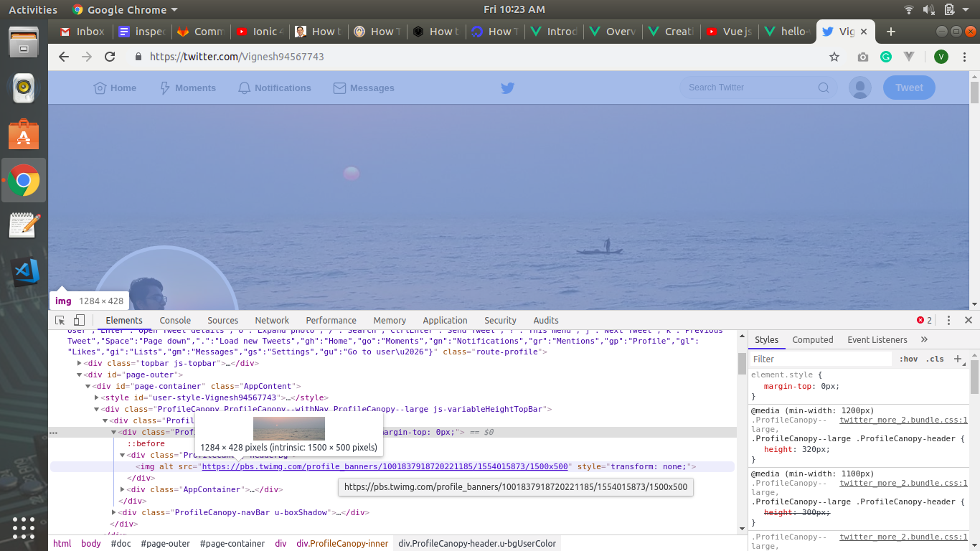Switch to the Network tab
980x551 pixels.
(x=272, y=321)
